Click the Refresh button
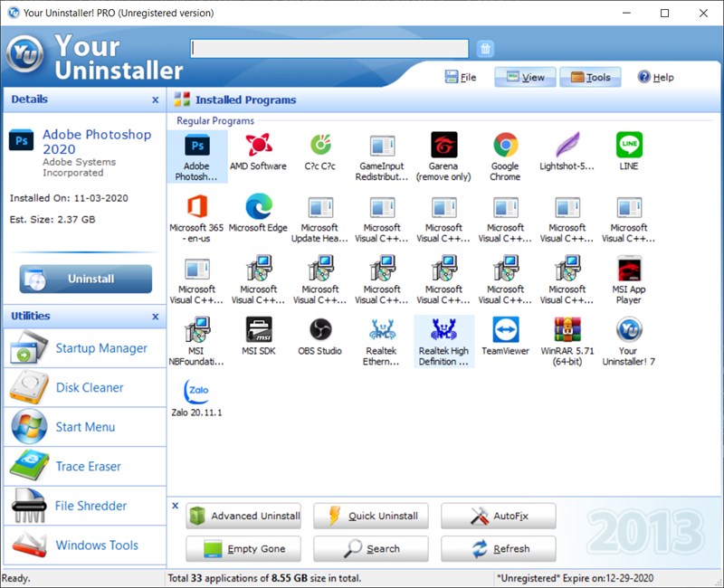 click(x=498, y=548)
